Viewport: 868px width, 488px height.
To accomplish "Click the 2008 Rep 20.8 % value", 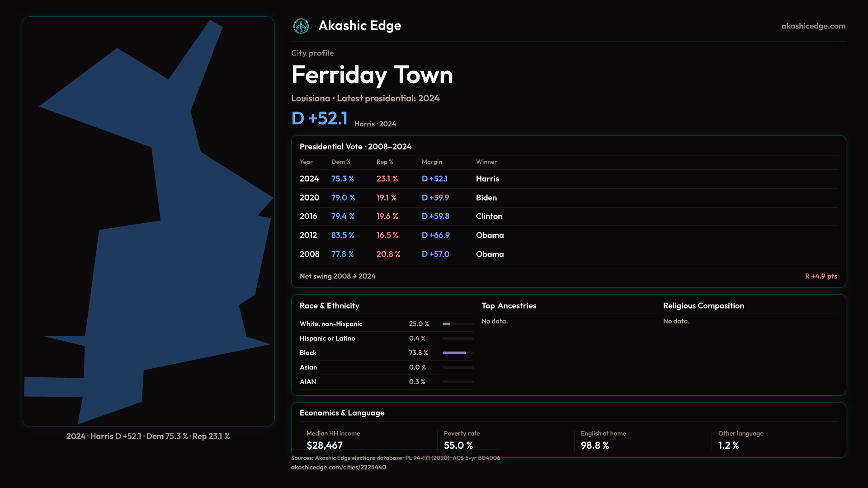I will (388, 254).
